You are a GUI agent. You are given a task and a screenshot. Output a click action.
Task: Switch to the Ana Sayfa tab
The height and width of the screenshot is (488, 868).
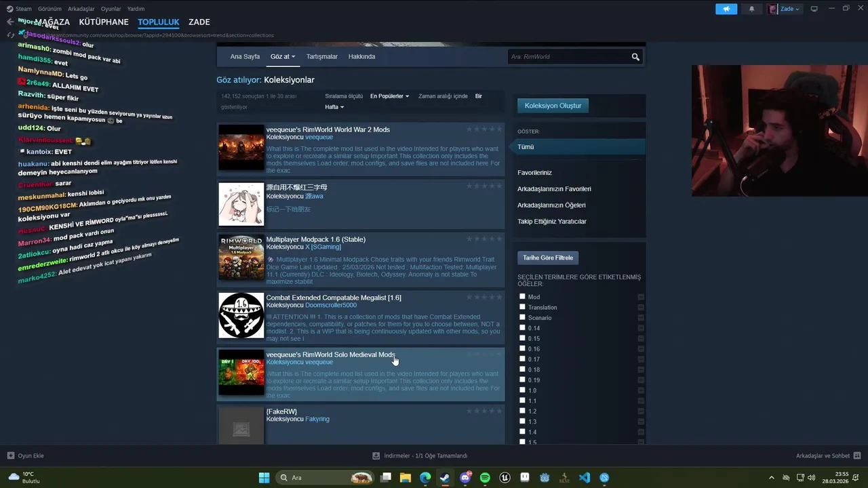click(x=245, y=56)
